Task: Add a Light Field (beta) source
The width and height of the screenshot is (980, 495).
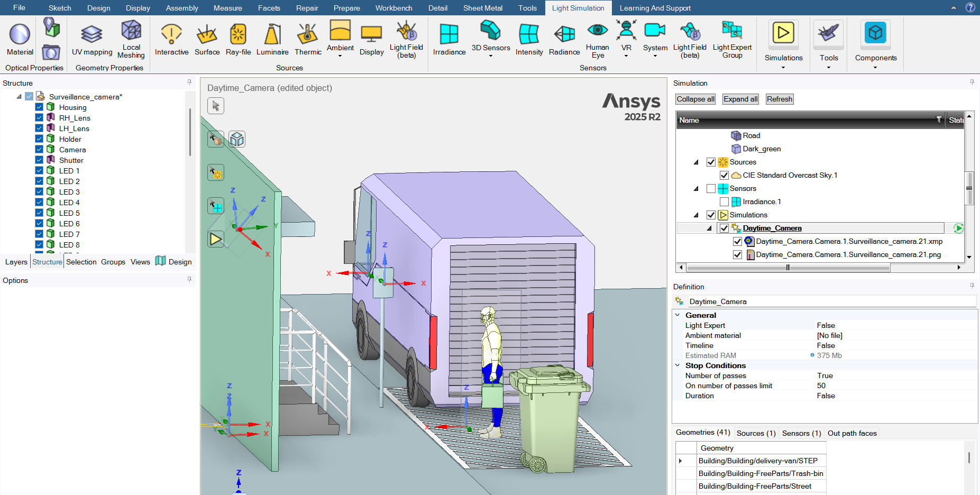Action: point(406,39)
